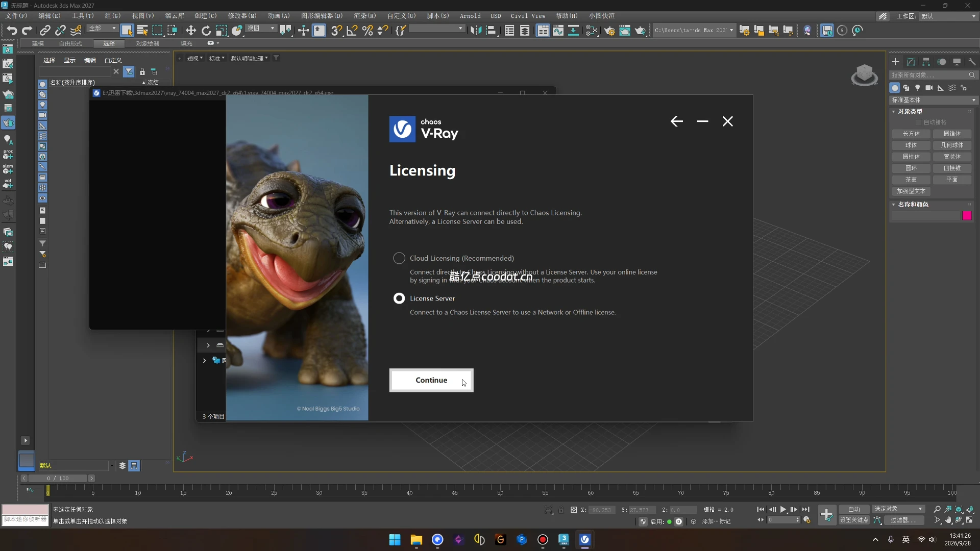Toggle the lock icon in Scene Explorer toolbar
The image size is (980, 551).
point(142,72)
